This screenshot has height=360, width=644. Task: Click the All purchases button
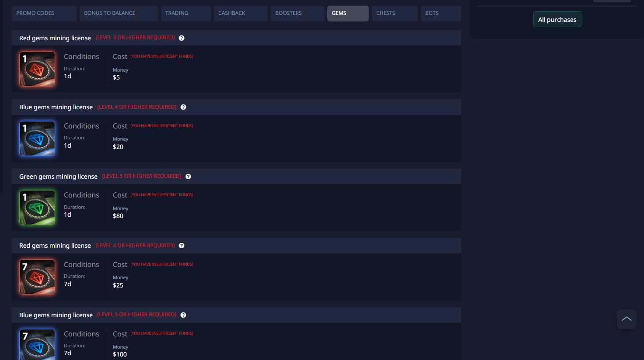(557, 20)
